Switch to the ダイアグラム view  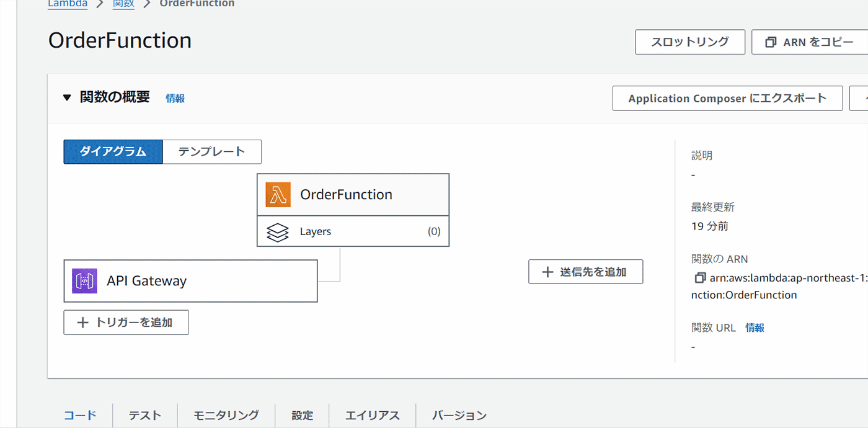[113, 152]
